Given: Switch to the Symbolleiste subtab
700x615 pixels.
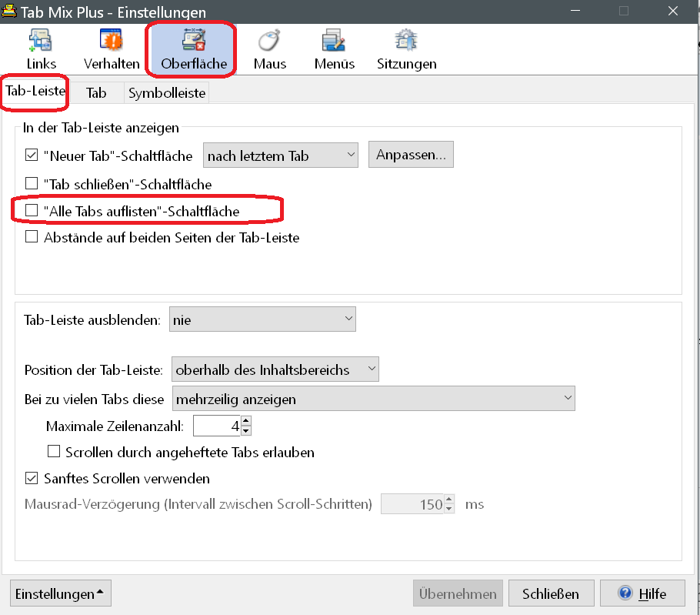Looking at the screenshot, I should pos(166,93).
